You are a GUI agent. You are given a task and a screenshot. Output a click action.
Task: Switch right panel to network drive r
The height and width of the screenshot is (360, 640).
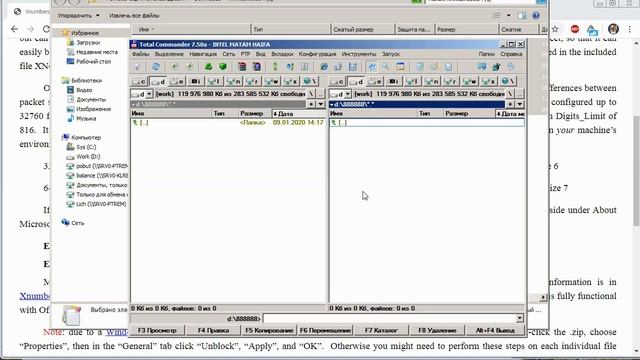click(451, 82)
